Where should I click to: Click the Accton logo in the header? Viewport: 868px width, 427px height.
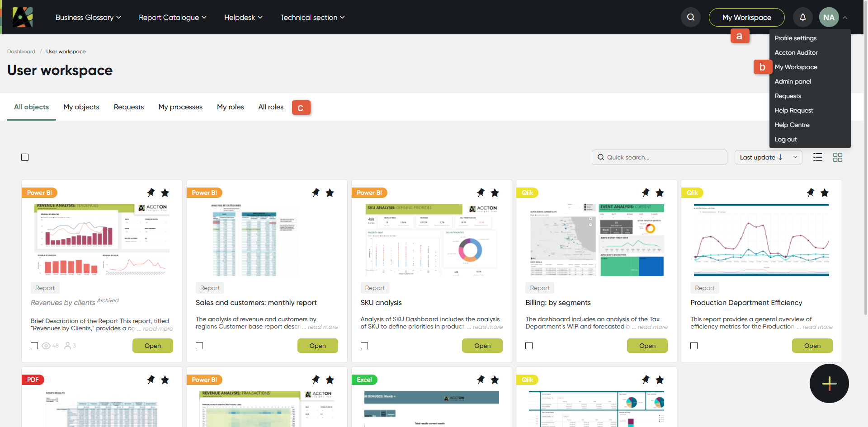23,17
